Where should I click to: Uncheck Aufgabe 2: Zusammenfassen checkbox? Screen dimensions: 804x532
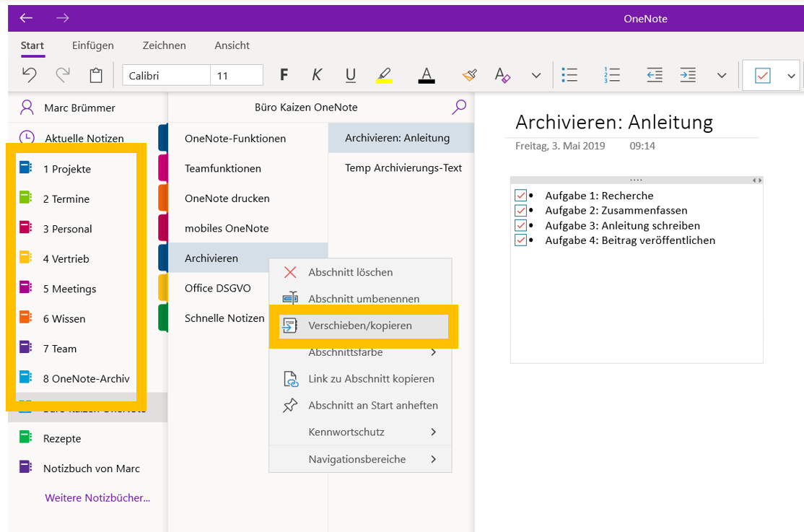pyautogui.click(x=520, y=210)
